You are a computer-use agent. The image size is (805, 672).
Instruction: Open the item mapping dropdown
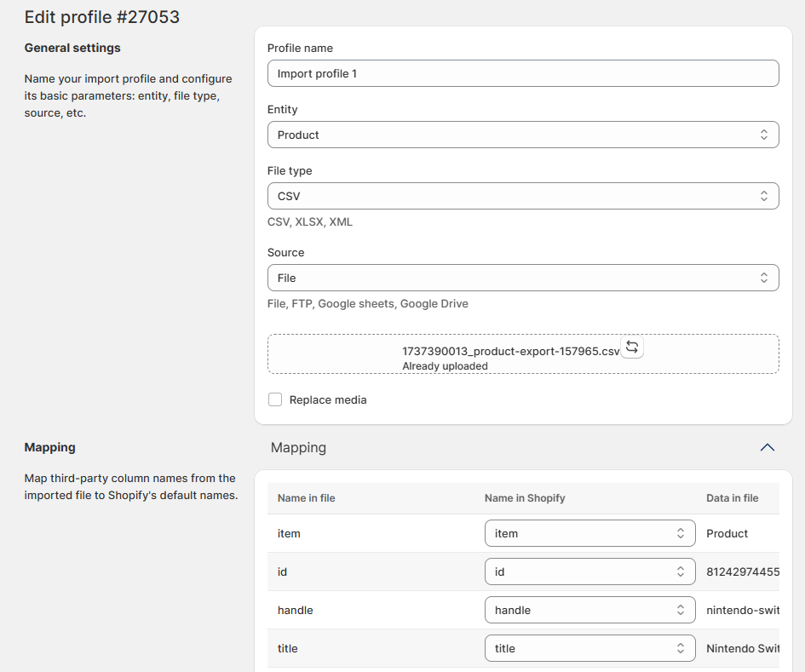[589, 533]
